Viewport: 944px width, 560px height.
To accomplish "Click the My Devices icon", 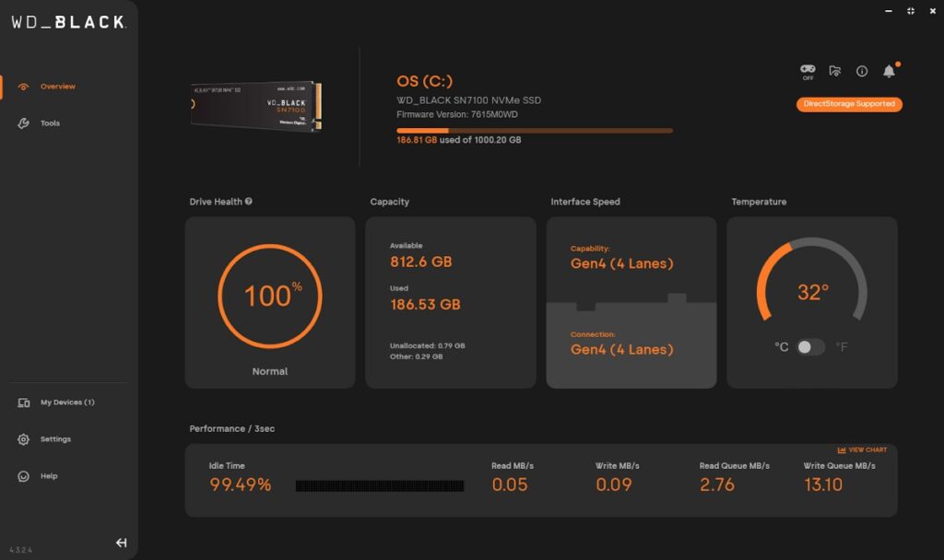I will [23, 402].
